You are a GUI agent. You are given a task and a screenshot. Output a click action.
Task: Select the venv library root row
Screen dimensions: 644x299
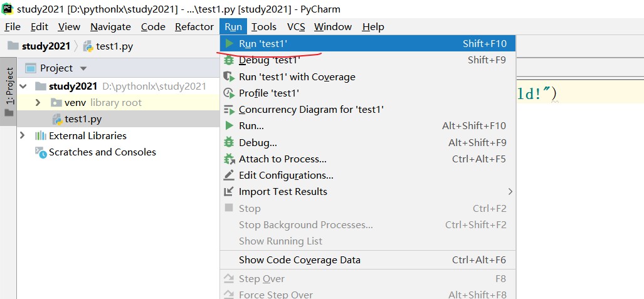tap(119, 102)
